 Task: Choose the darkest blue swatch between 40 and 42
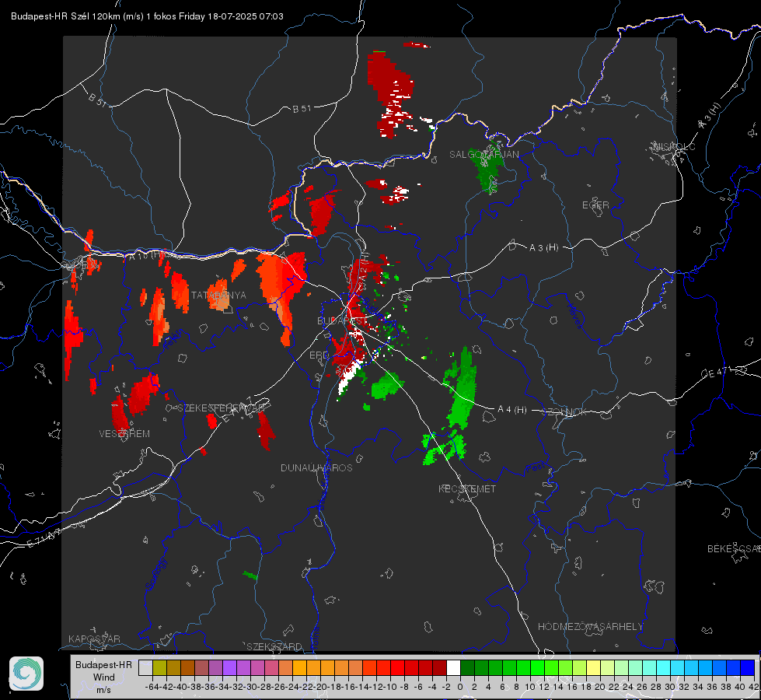tap(748, 667)
